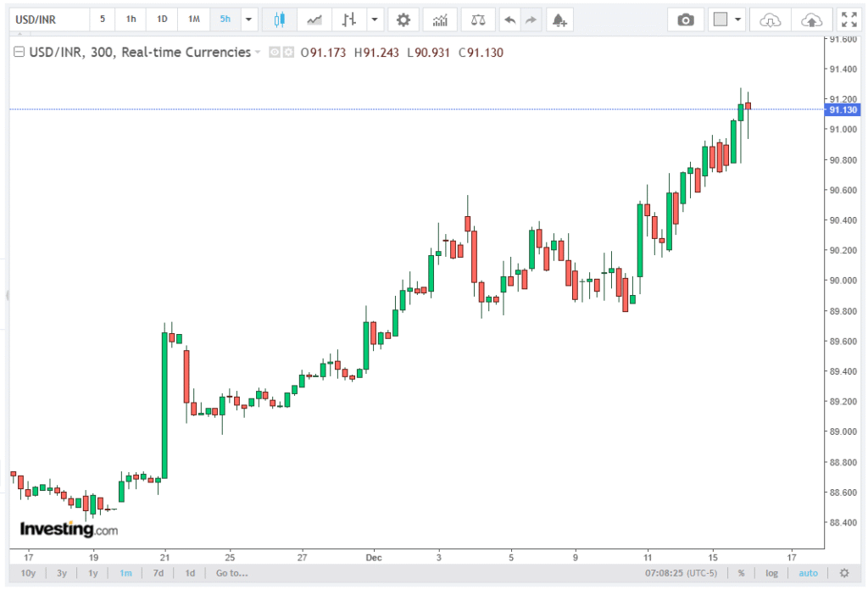Click the compare symbols scale icon
This screenshot has width=868, height=590.
(478, 19)
